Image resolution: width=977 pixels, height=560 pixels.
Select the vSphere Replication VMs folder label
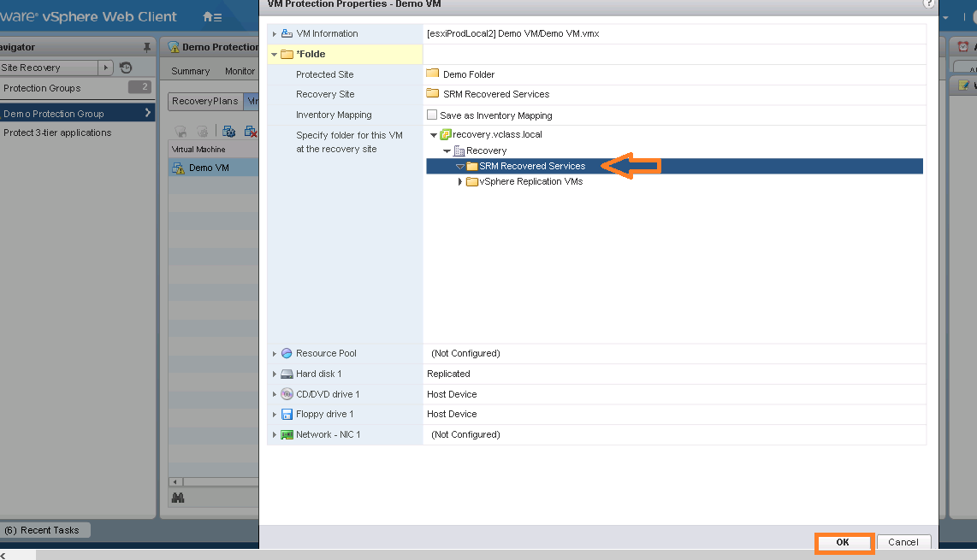tap(531, 182)
